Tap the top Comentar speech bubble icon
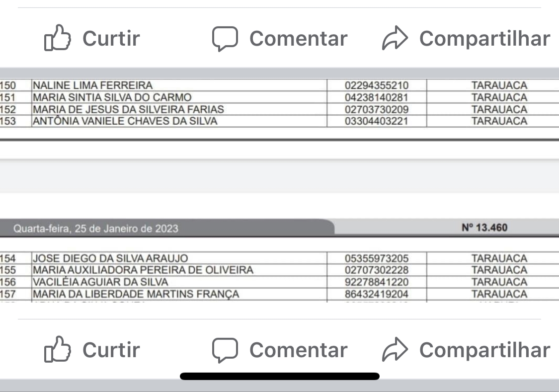This screenshot has height=392, width=559. coord(225,38)
